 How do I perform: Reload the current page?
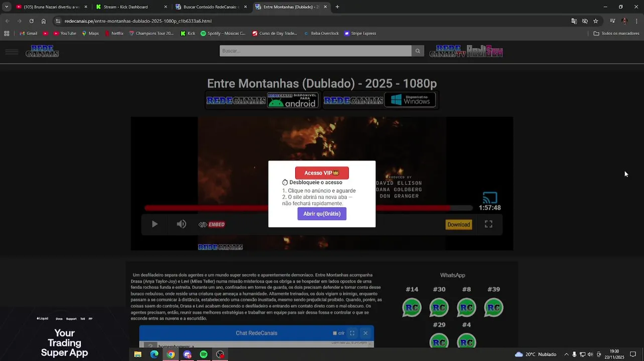point(31,21)
